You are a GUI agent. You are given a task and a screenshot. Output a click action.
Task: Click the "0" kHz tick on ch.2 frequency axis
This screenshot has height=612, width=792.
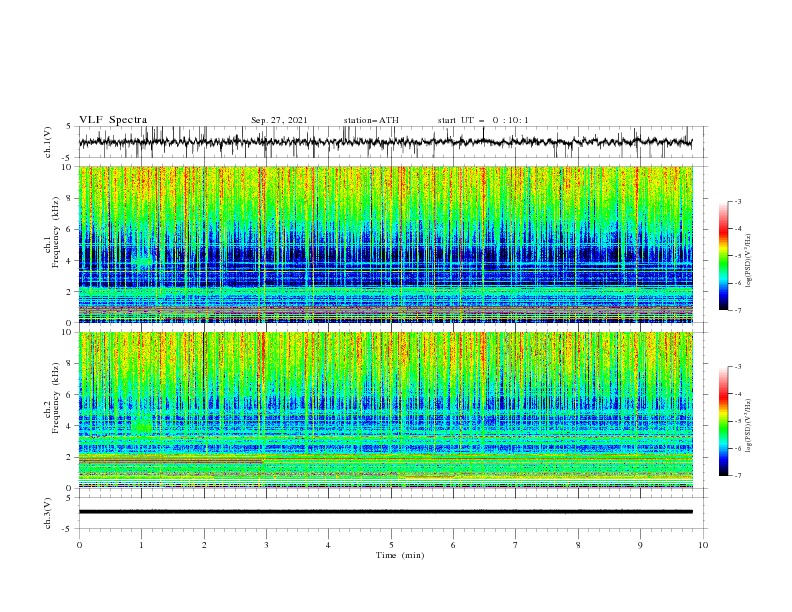(x=71, y=488)
